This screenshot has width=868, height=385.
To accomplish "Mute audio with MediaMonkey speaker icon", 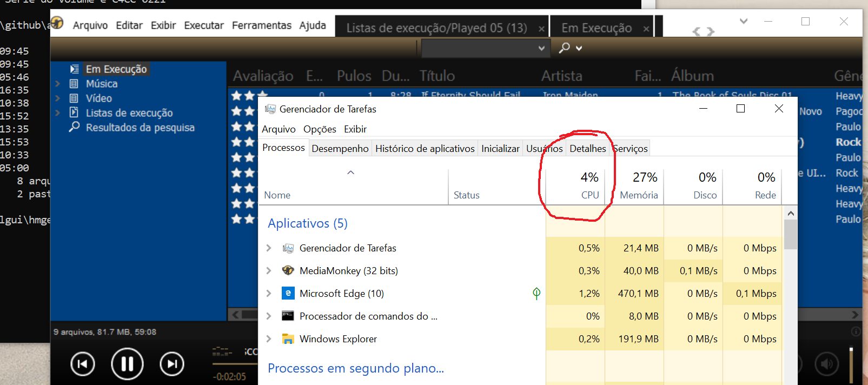I will coord(827,364).
